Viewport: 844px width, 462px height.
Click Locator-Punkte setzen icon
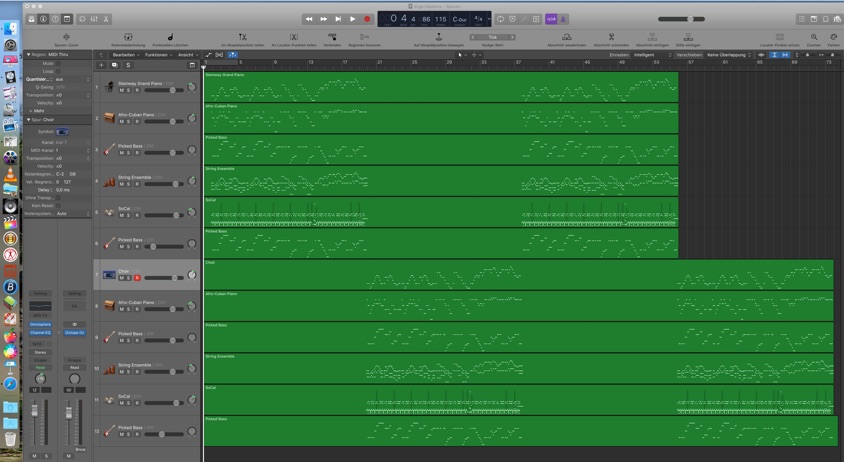(x=779, y=37)
